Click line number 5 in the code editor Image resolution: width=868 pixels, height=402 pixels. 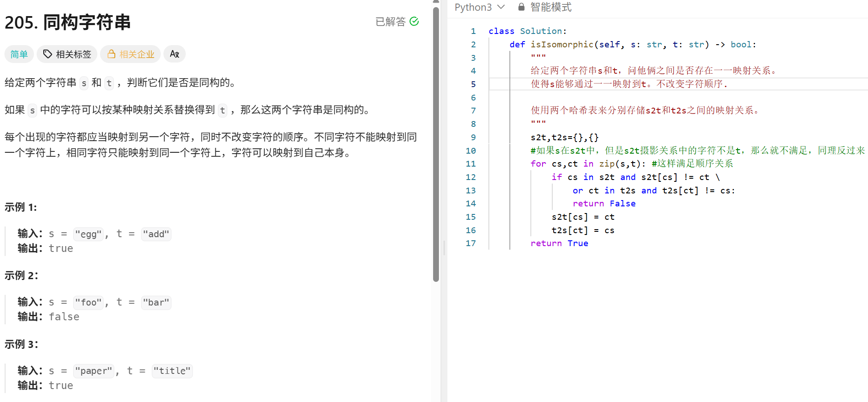click(473, 84)
